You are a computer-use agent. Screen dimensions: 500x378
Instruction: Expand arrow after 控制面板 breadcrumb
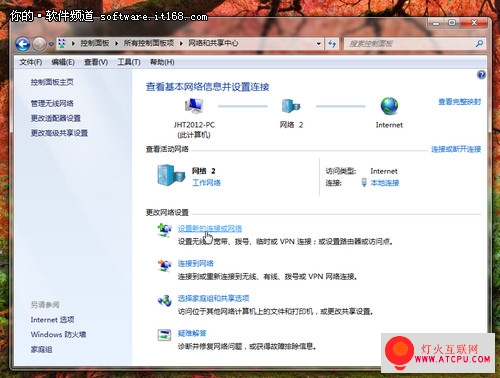click(117, 44)
